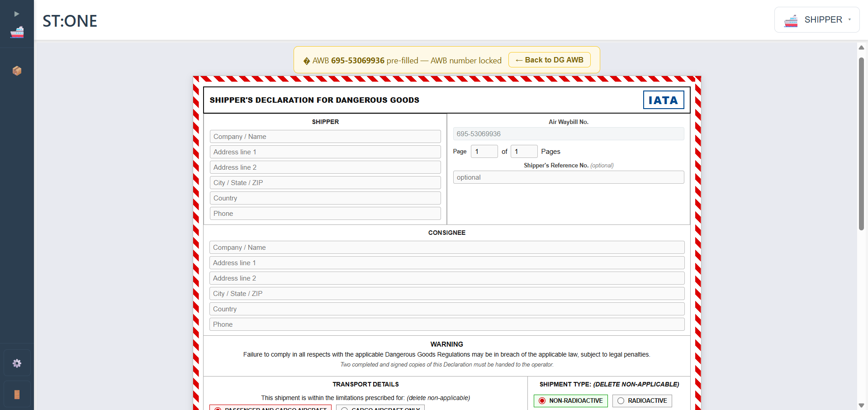Focus the shipper Address line 2 field
Viewport: 868px width, 410px height.
click(325, 167)
